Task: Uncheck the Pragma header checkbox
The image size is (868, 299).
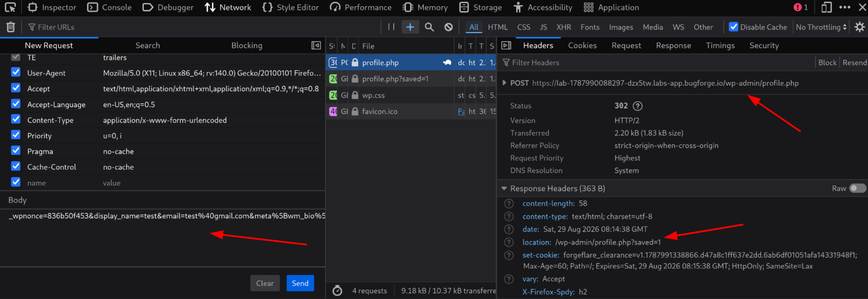Action: tap(16, 150)
